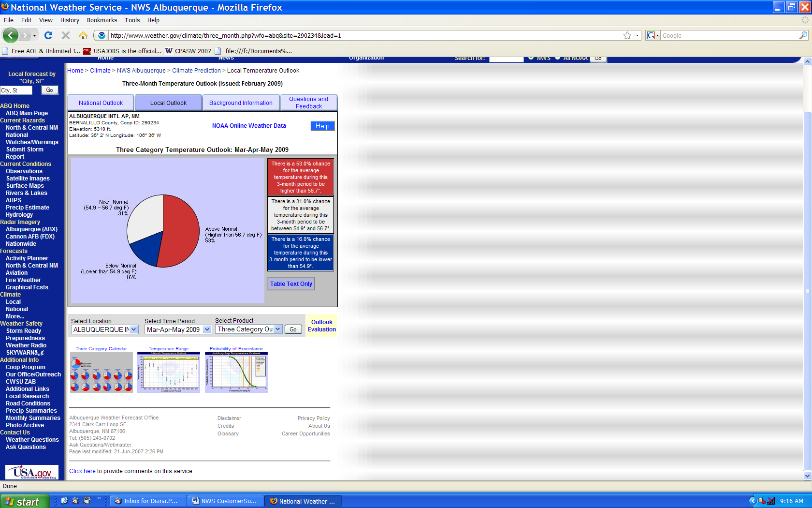Image resolution: width=812 pixels, height=508 pixels.
Task: Open the Temperature Range chart thumbnail
Action: (x=169, y=372)
